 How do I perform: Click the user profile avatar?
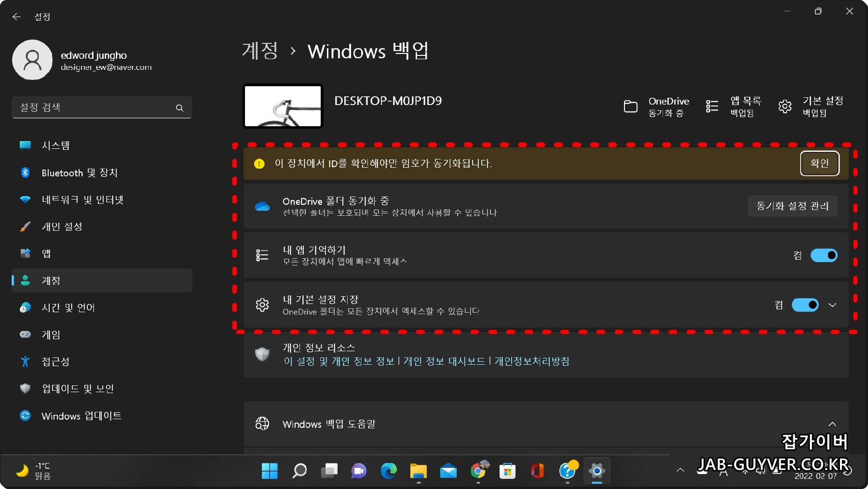(x=32, y=60)
